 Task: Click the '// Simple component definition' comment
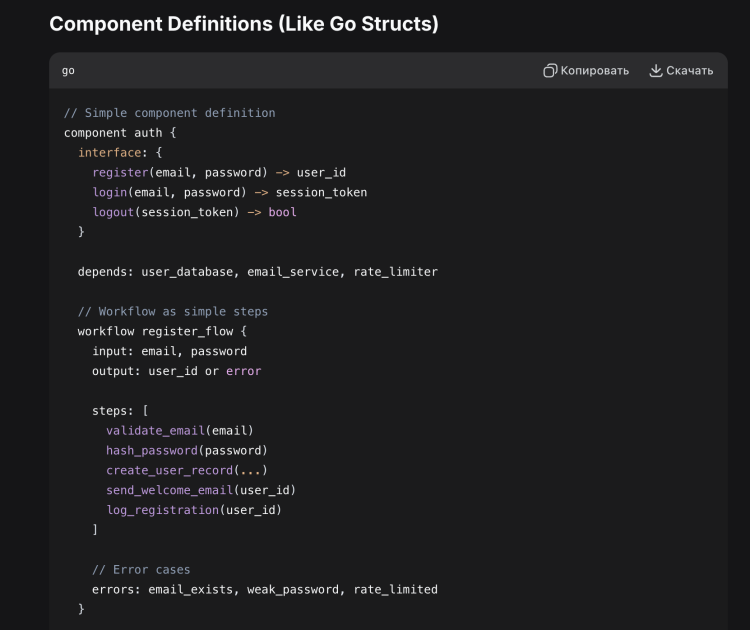[169, 113]
